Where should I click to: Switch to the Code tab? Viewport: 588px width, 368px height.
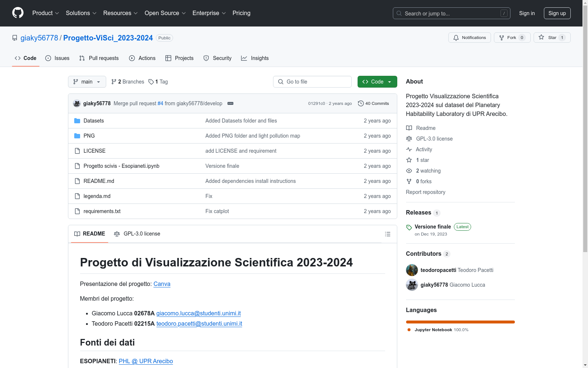point(26,58)
